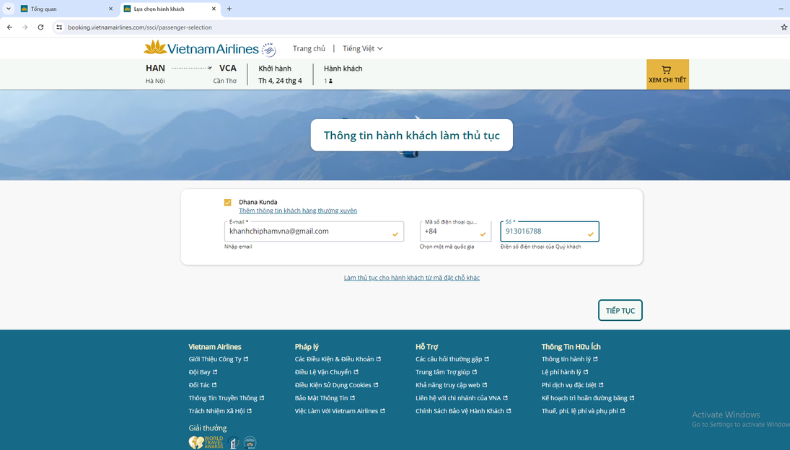Open a new browser tab

tap(229, 9)
